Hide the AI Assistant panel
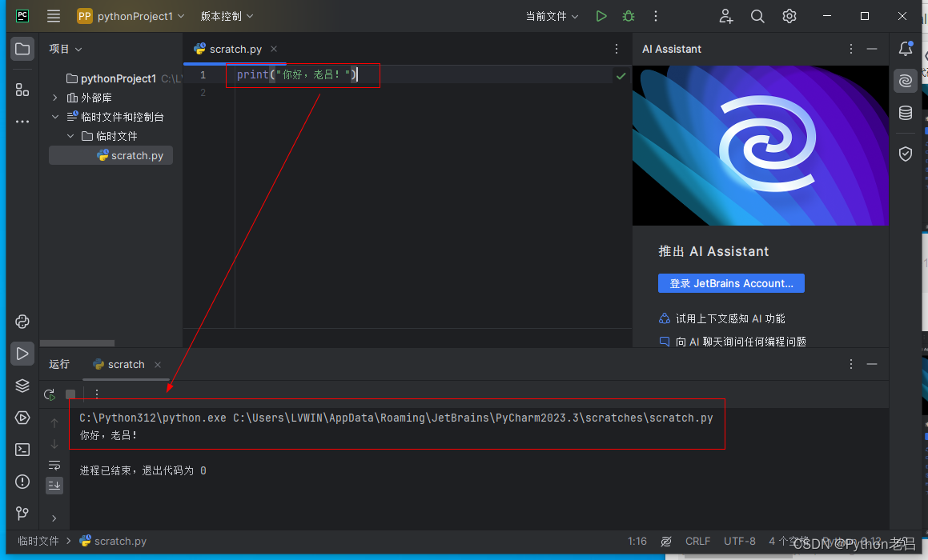 (x=872, y=49)
